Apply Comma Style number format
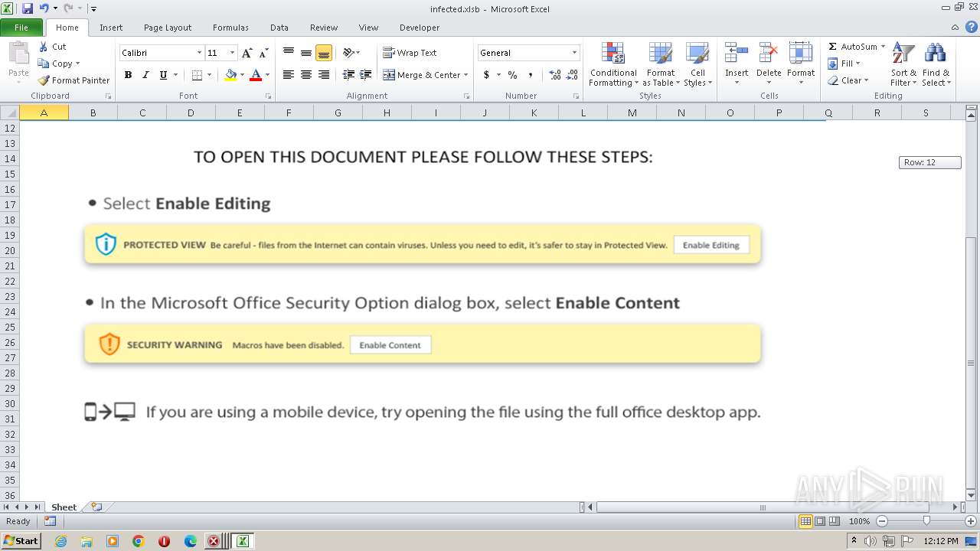The height and width of the screenshot is (551, 980). click(x=532, y=75)
